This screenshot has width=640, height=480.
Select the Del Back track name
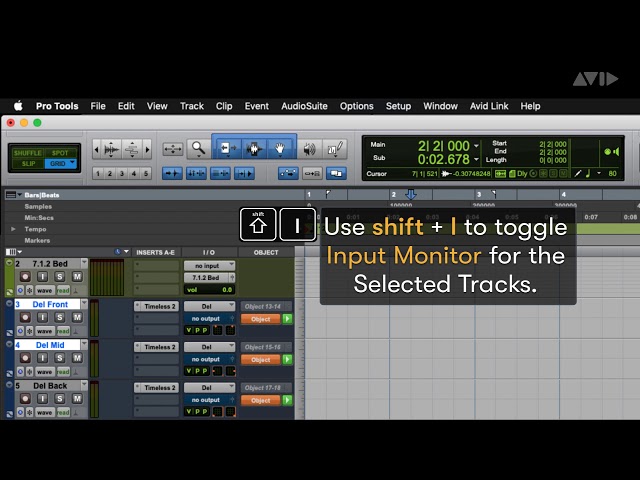click(50, 386)
